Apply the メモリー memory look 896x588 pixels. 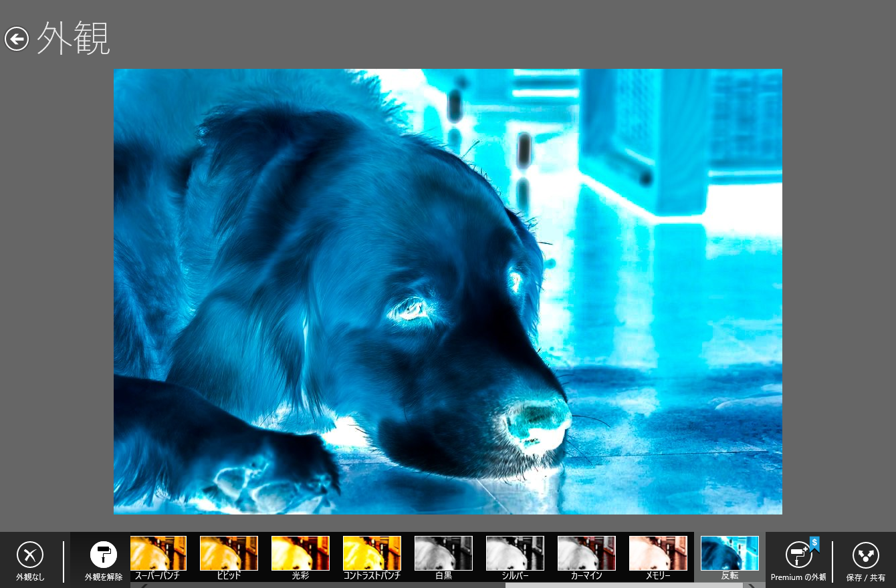click(658, 553)
